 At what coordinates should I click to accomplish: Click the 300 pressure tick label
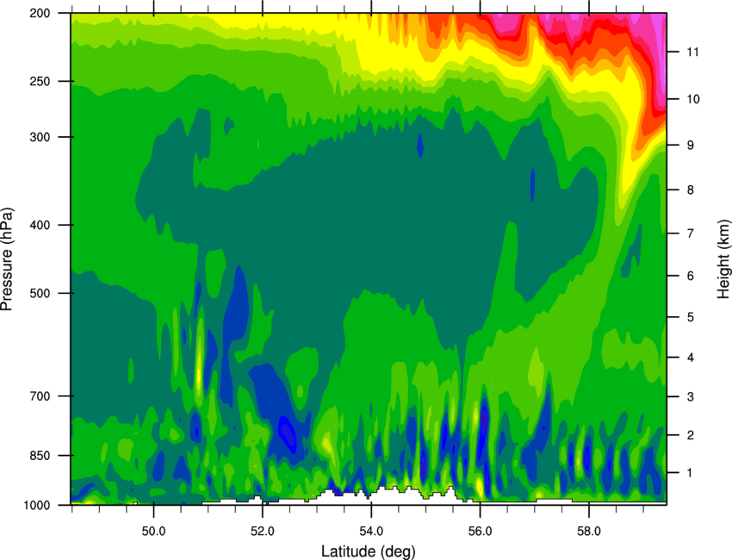40,137
